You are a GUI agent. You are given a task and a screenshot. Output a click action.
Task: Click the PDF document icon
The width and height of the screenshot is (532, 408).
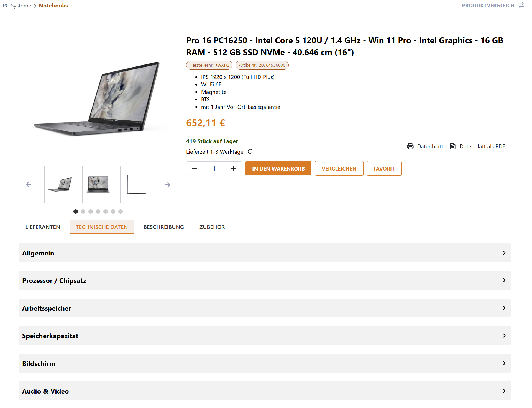[453, 146]
